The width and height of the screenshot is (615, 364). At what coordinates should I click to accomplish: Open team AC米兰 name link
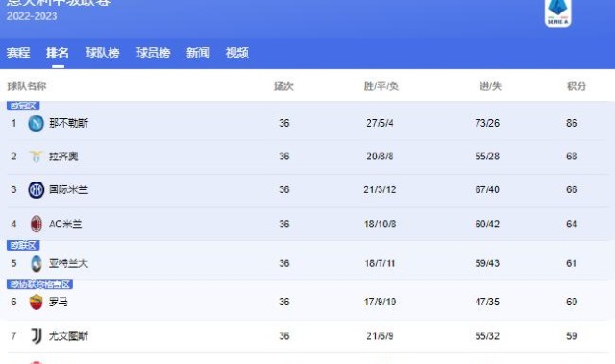coord(65,224)
